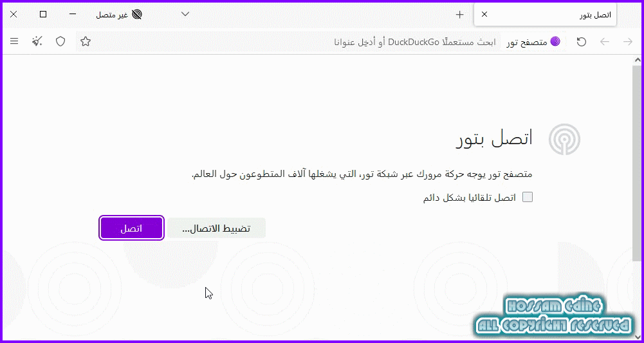Click the اتصل بتور page heading
This screenshot has height=343, width=644.
pyautogui.click(x=495, y=139)
